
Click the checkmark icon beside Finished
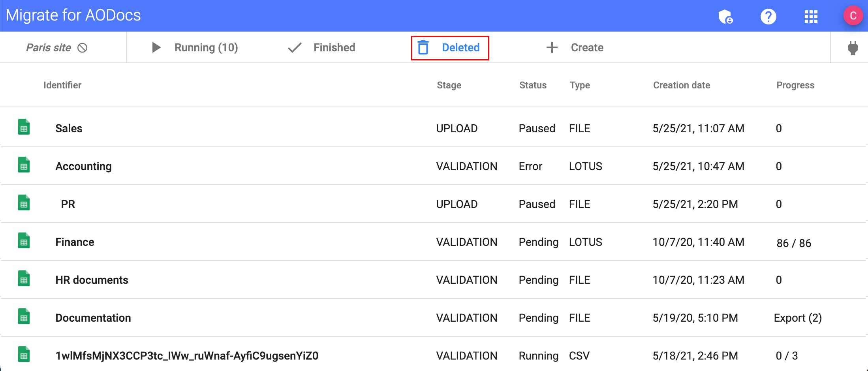pos(295,48)
